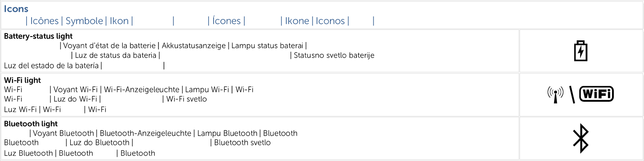Viewport: 644px width, 161px height.
Task: Click "Statusno svetlo baterije" text
Action: [334, 55]
